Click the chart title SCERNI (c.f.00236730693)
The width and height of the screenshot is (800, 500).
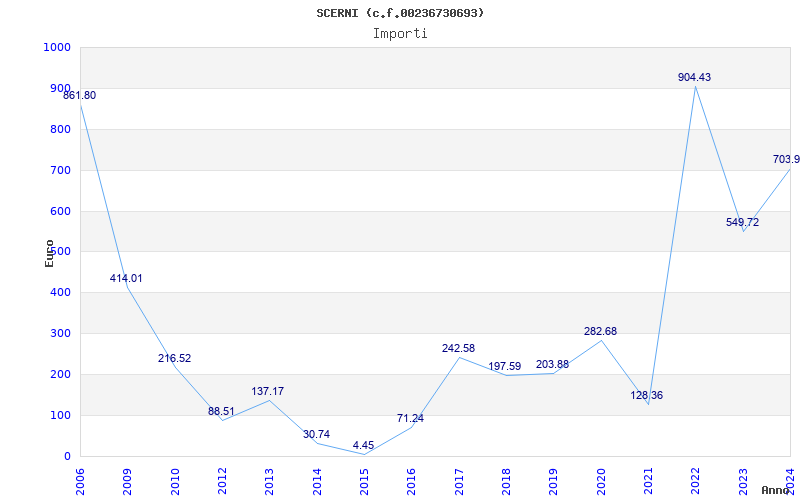400,13
